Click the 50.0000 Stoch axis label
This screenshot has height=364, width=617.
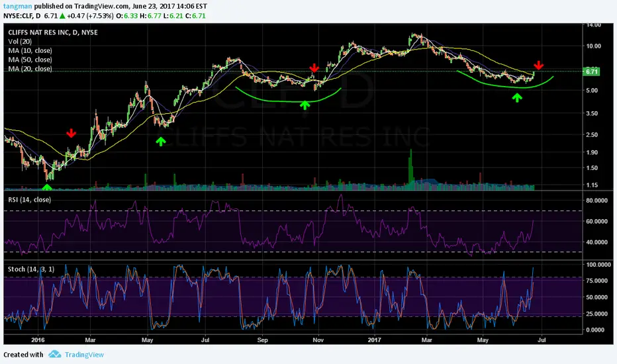pos(596,297)
